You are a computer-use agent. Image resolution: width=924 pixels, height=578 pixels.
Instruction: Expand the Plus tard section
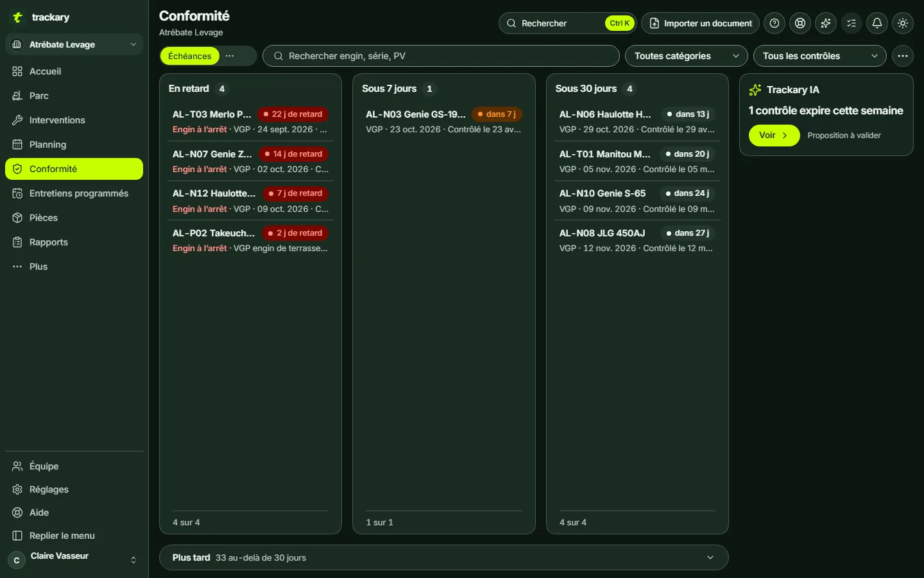pos(443,557)
